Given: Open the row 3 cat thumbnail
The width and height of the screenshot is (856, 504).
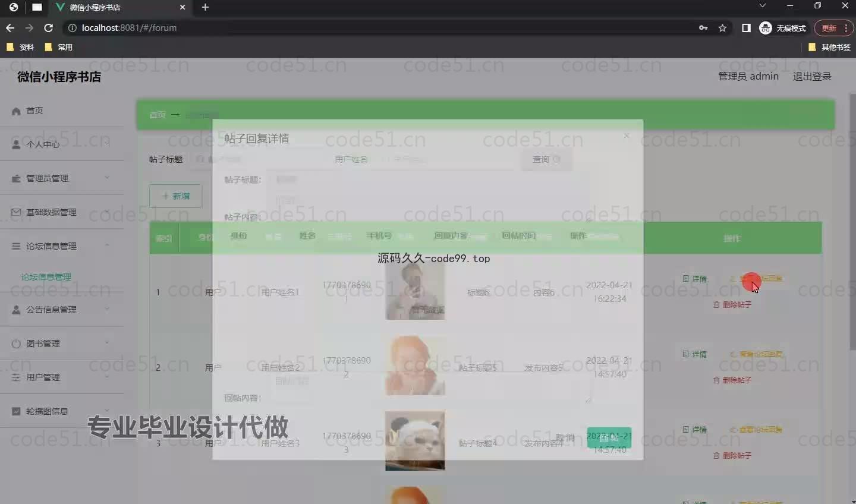Looking at the screenshot, I should click(415, 441).
